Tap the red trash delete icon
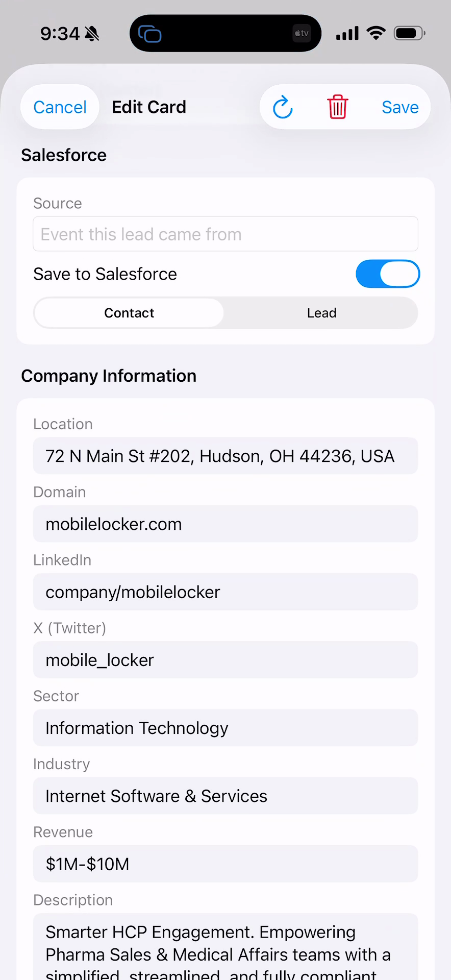The height and width of the screenshot is (980, 451). point(337,107)
